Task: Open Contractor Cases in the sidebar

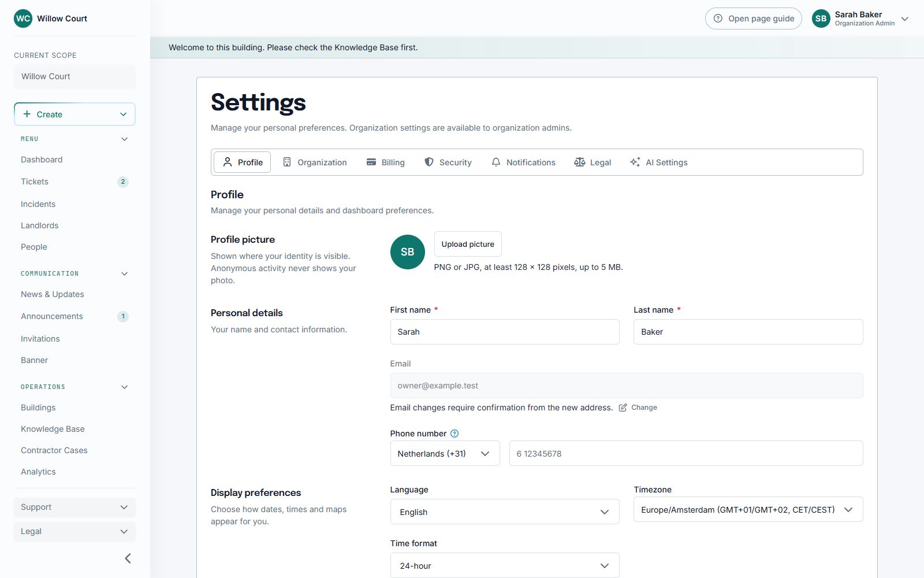Action: (54, 450)
